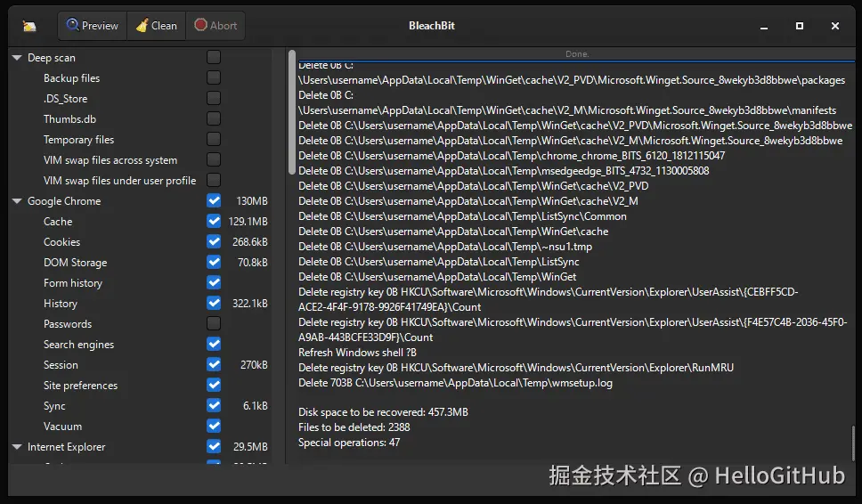Screen dimensions: 862x504
Task: Select the Temporary files item
Action: point(78,140)
